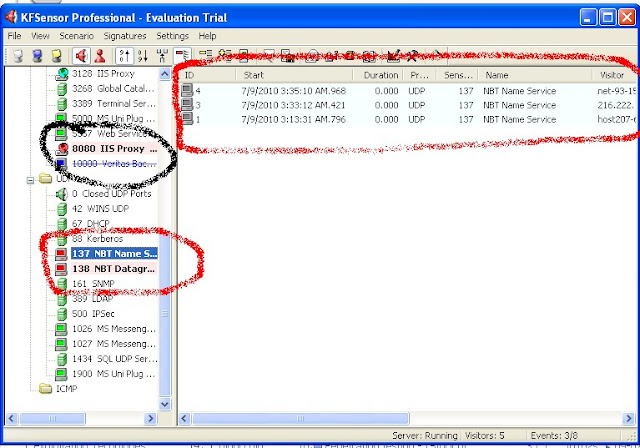Open the Signatures menu
The height and width of the screenshot is (448, 640).
pyautogui.click(x=124, y=36)
